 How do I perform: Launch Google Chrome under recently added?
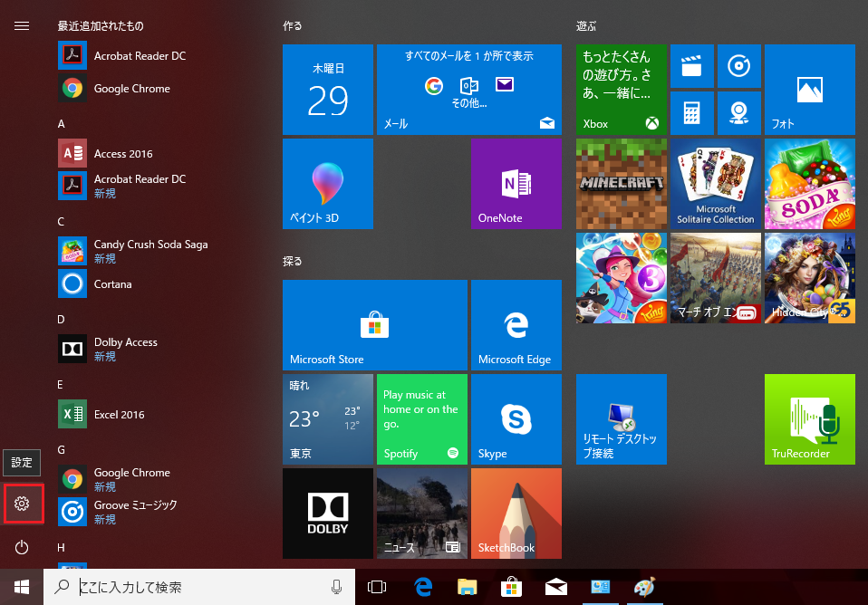pos(115,89)
